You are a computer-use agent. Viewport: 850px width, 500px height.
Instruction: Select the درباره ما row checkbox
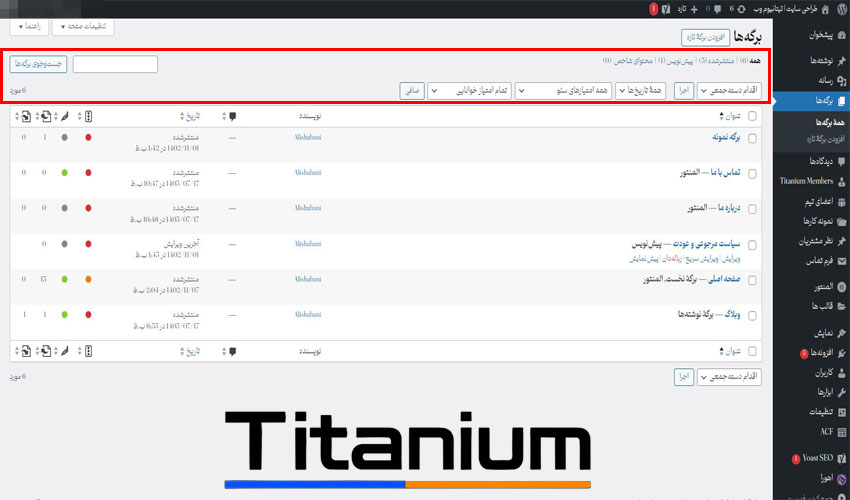[x=752, y=209]
